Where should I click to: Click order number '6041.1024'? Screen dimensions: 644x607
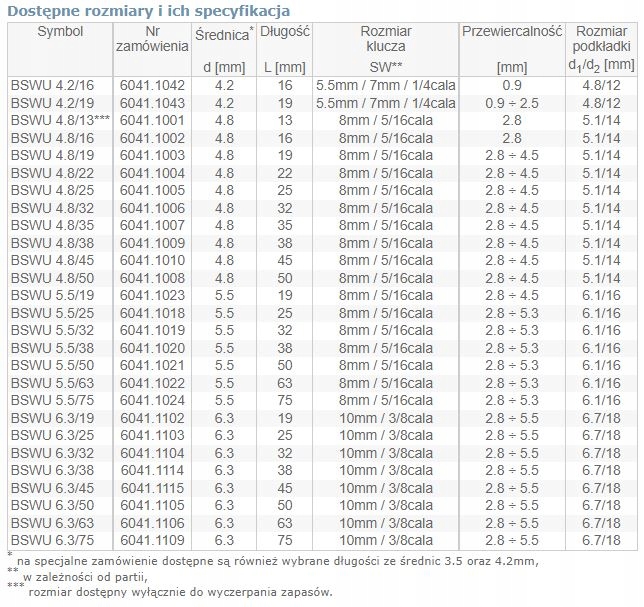pyautogui.click(x=152, y=400)
